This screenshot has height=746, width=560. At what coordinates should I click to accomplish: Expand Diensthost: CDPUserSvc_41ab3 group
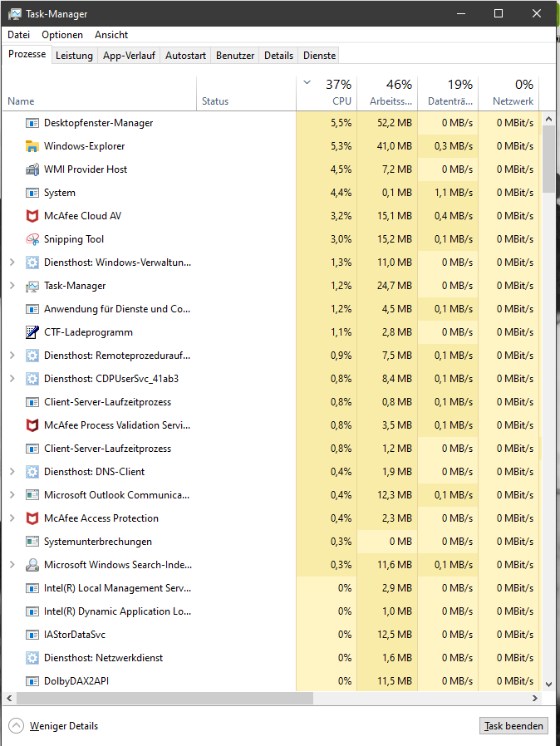pyautogui.click(x=12, y=379)
